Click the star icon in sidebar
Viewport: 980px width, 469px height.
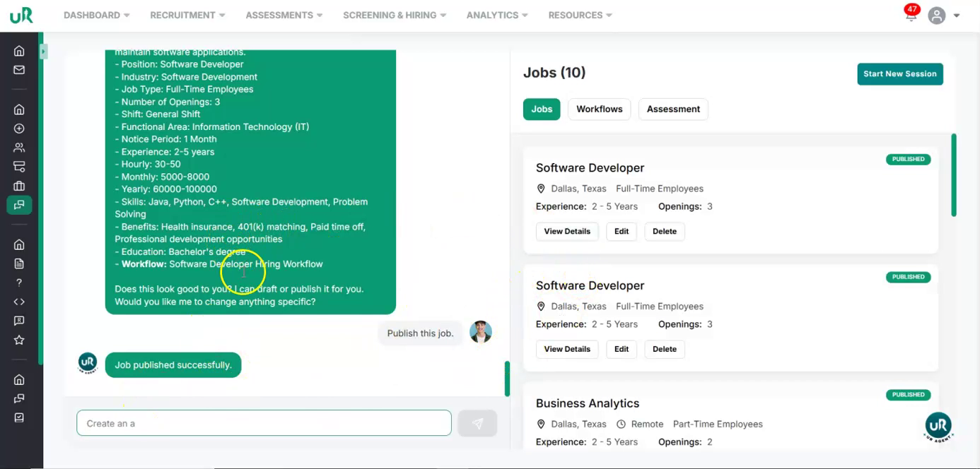[x=19, y=340]
